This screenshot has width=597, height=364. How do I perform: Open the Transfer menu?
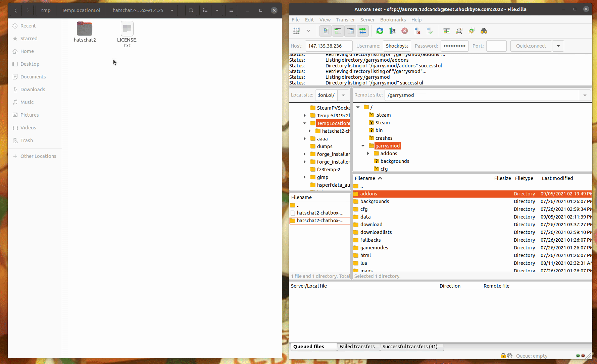click(x=345, y=20)
